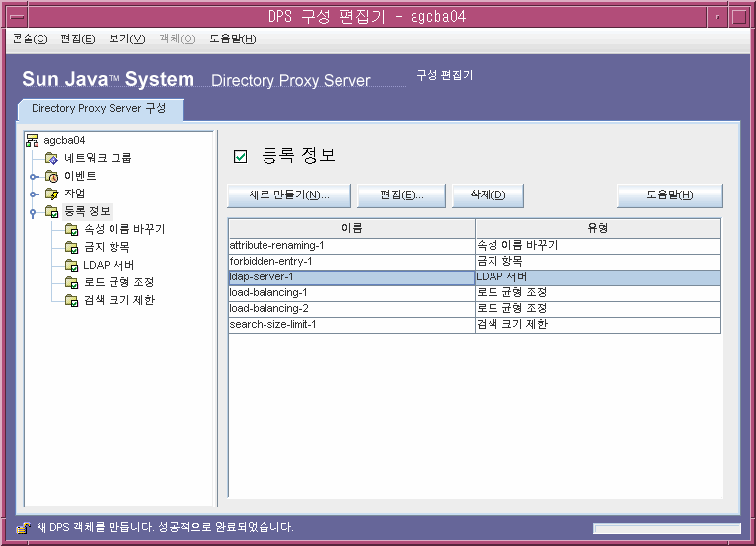Click the status bar progress indicator
Viewport: 756px width, 546px height.
click(x=667, y=528)
